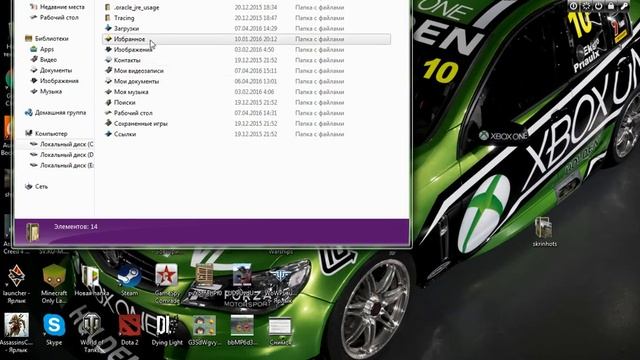The image size is (640, 360).
Task: Select the bbMP6d3... image file icon
Action: pos(242,325)
